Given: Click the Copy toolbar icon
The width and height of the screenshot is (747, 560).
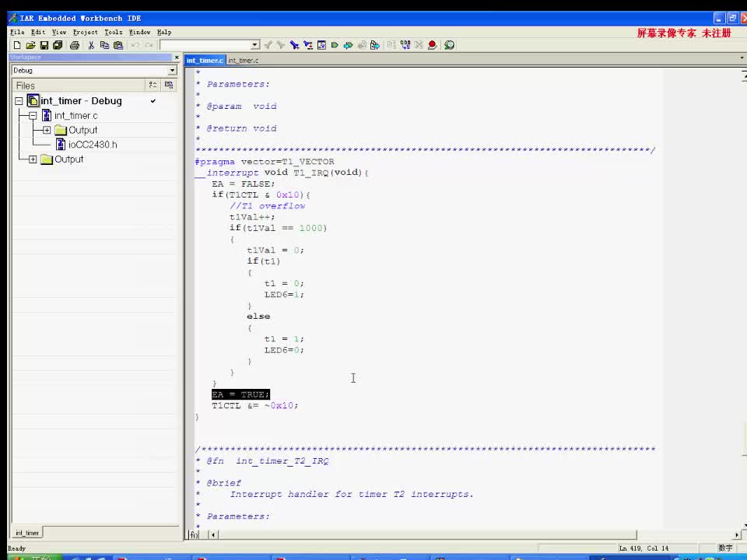Looking at the screenshot, I should pos(104,45).
